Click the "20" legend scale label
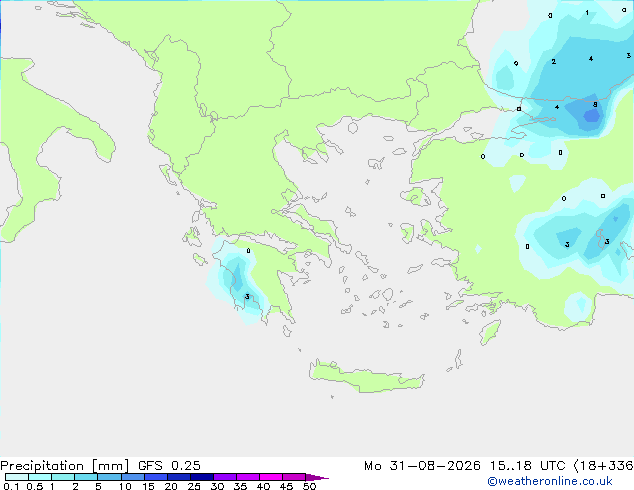This screenshot has height=490, width=634. 171,486
